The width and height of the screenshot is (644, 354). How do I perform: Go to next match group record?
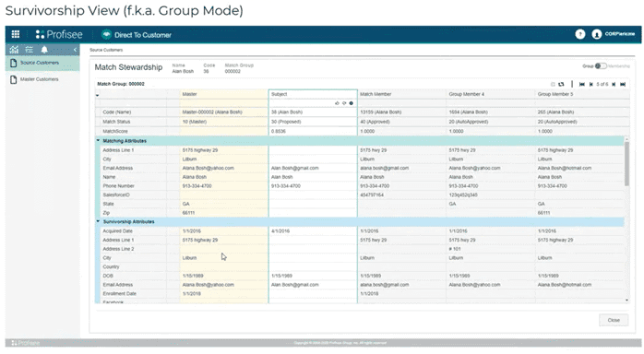[614, 84]
